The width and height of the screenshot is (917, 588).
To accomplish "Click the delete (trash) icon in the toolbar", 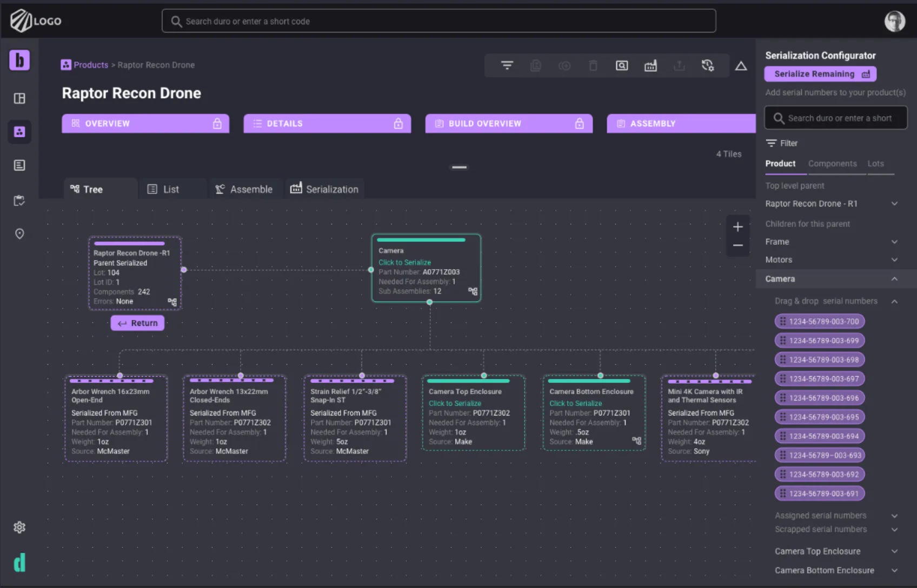I will (593, 65).
